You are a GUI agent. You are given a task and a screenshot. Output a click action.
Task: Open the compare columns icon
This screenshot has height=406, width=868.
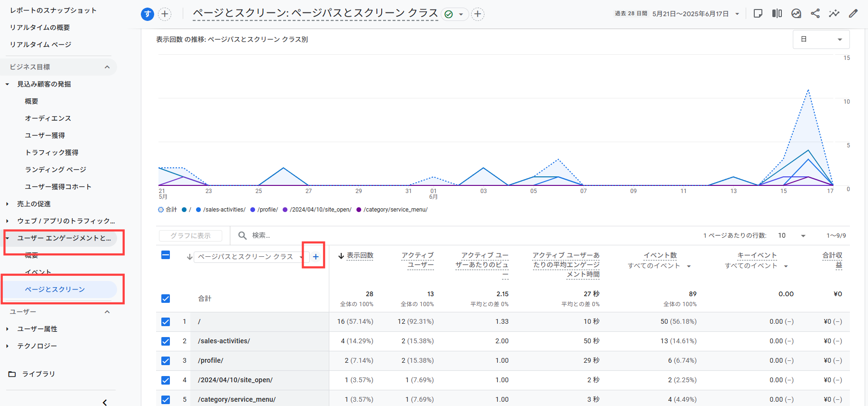[777, 13]
